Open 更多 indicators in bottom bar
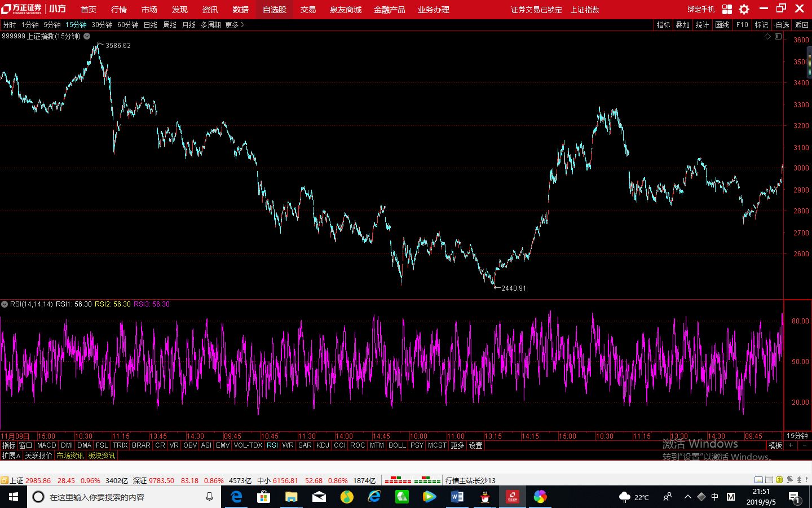 457,445
